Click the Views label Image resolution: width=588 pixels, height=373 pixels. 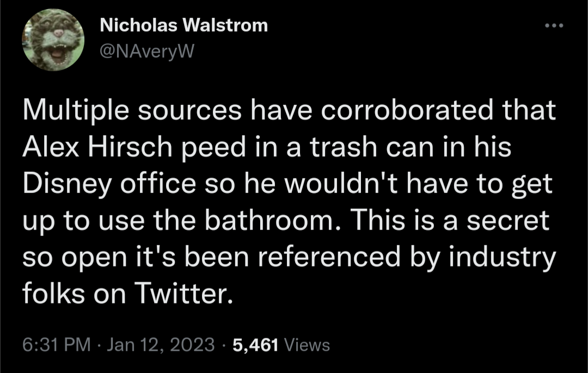click(x=307, y=345)
